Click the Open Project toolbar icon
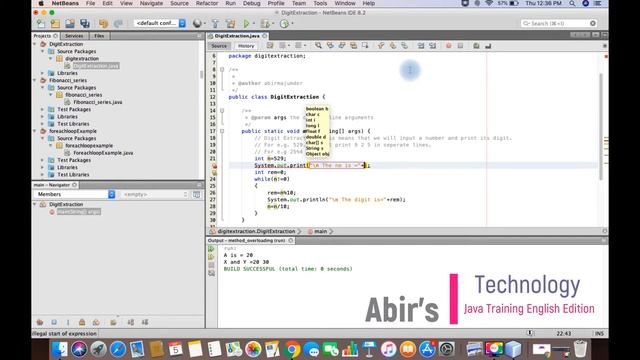640x360 pixels. pyautogui.click(x=70, y=24)
